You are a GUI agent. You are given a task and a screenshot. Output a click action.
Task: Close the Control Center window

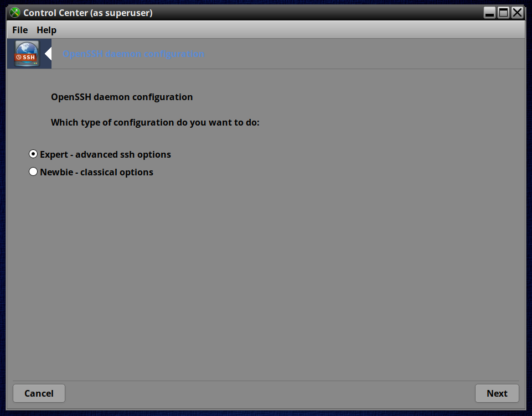pyautogui.click(x=517, y=13)
